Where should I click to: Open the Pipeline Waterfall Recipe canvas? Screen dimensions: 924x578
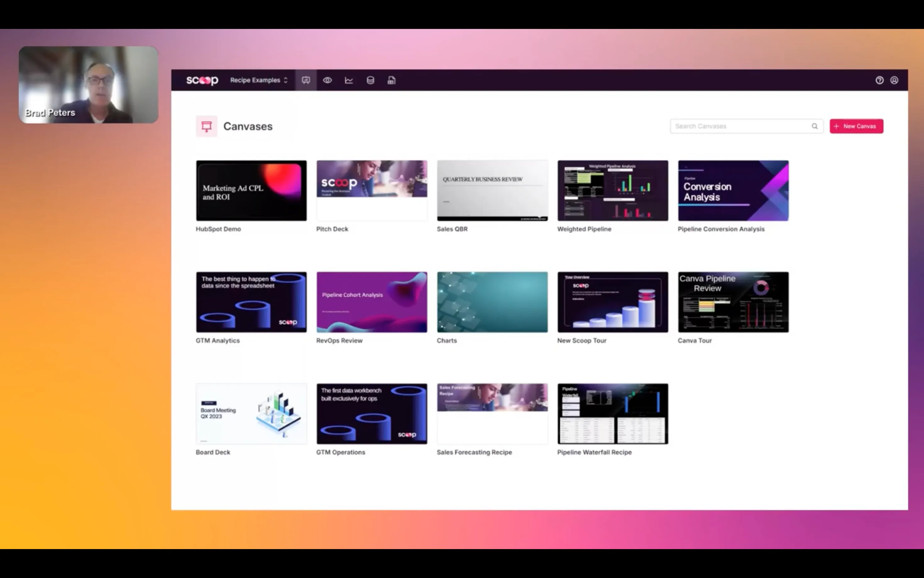(x=613, y=414)
